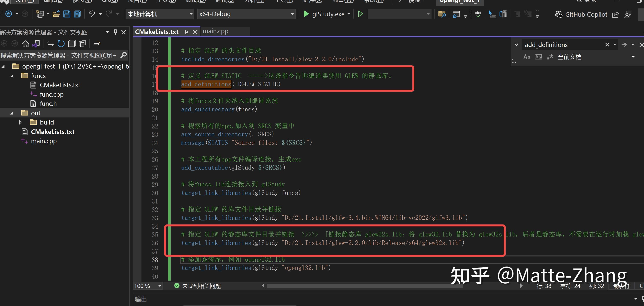The width and height of the screenshot is (644, 306).
Task: Click the Home icon in Solution Explorer
Action: [x=25, y=43]
